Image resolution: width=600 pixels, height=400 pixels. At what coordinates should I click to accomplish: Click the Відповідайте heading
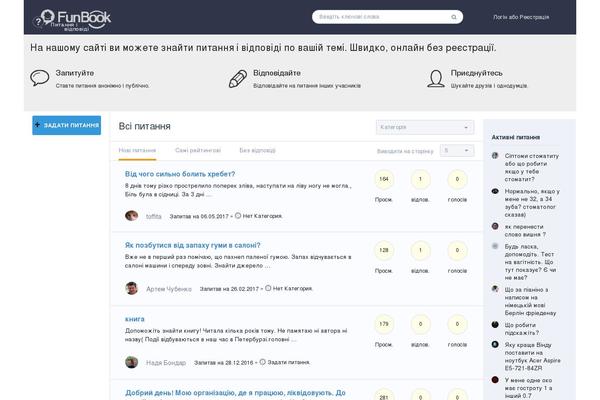[277, 73]
